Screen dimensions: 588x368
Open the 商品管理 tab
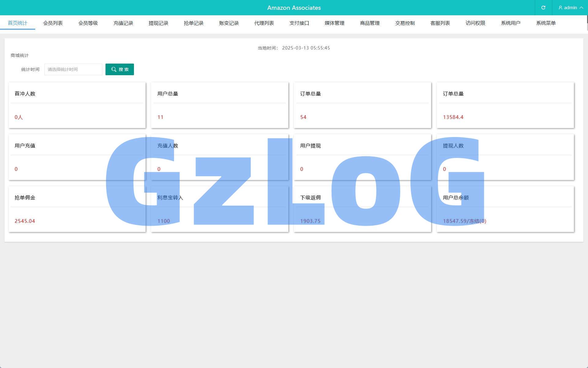[370, 23]
